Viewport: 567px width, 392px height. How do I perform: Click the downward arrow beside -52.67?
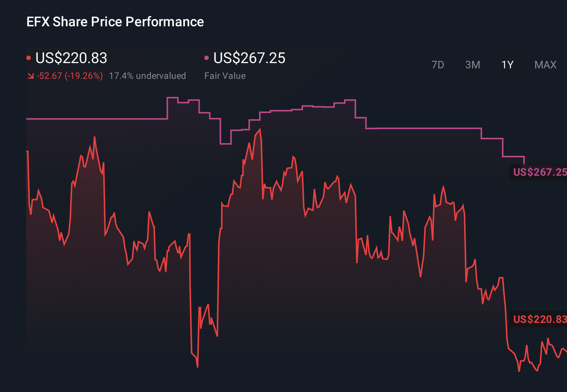click(30, 76)
